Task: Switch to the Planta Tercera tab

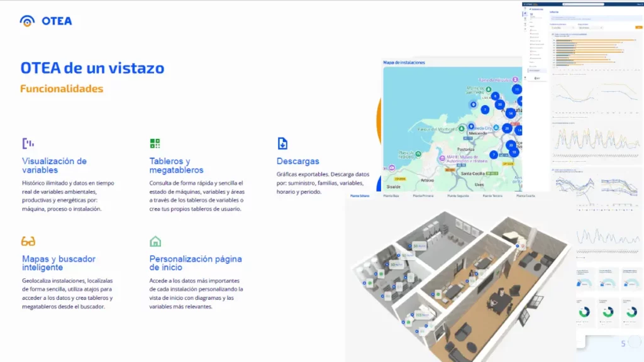Action: tap(492, 196)
